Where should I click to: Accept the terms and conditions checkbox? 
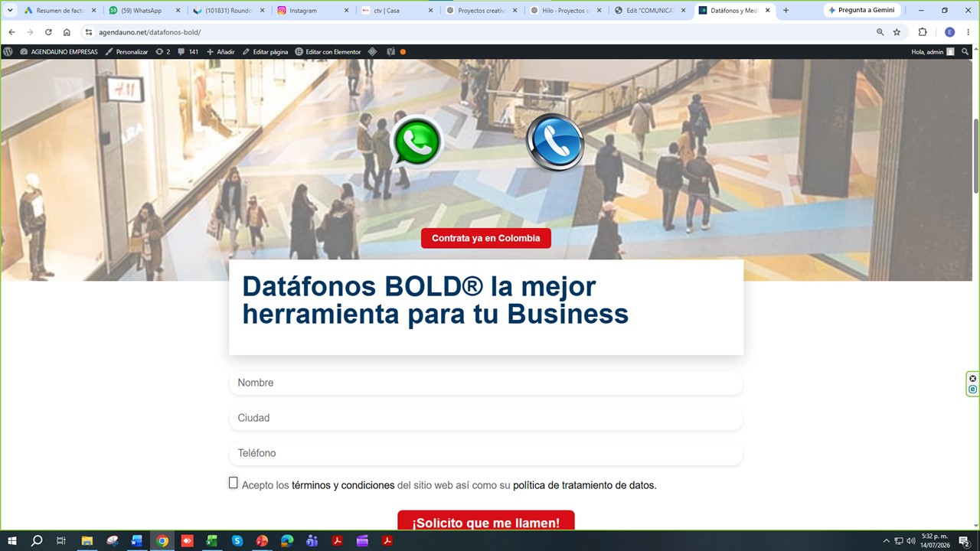pyautogui.click(x=234, y=483)
